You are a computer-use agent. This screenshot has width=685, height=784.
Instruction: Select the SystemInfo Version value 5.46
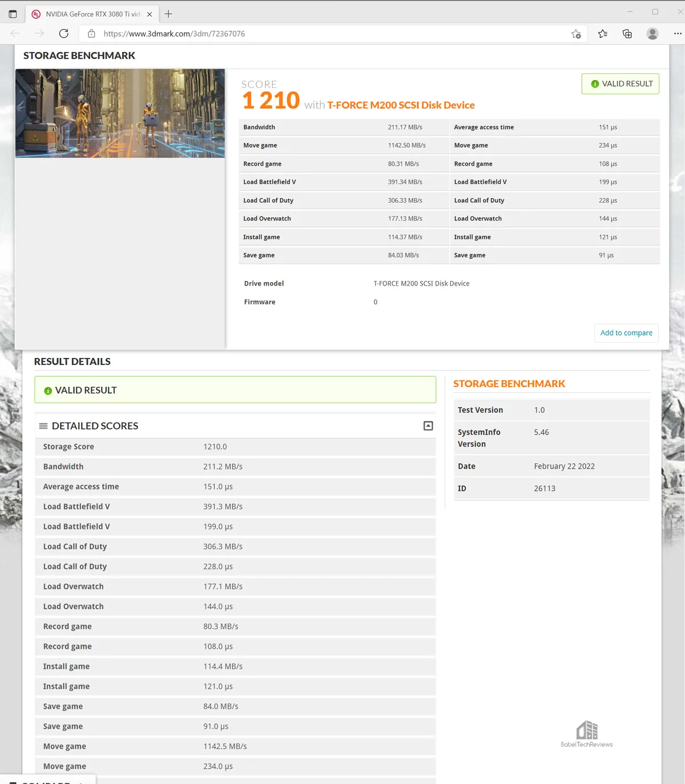(542, 433)
